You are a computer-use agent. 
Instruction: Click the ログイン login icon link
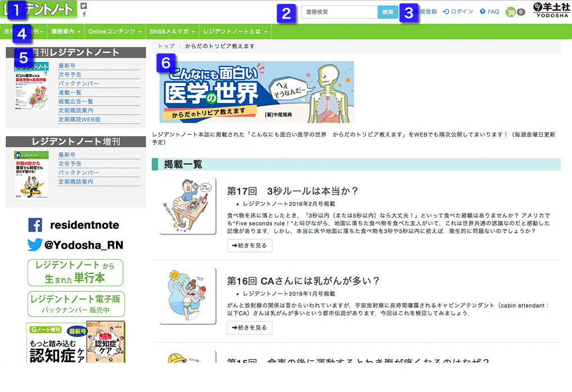click(458, 12)
